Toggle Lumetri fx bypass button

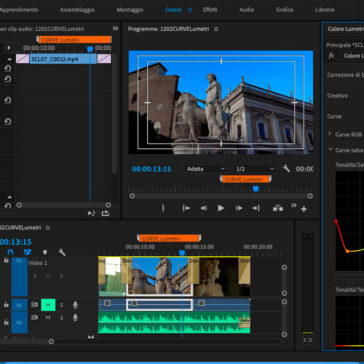point(331,56)
